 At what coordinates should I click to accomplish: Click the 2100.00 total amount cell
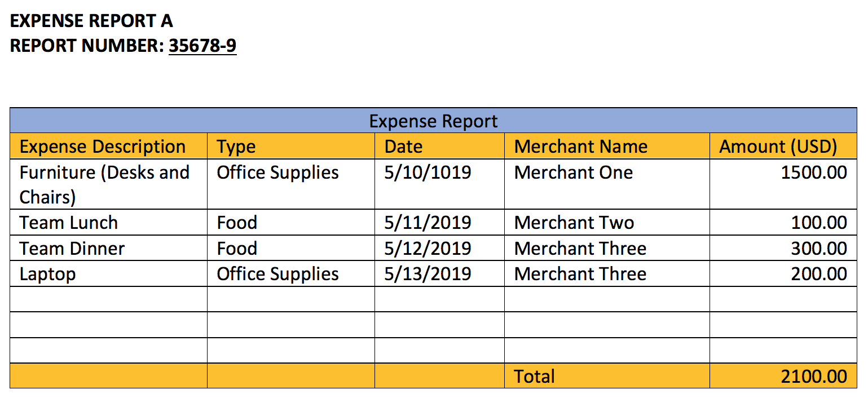coord(783,376)
